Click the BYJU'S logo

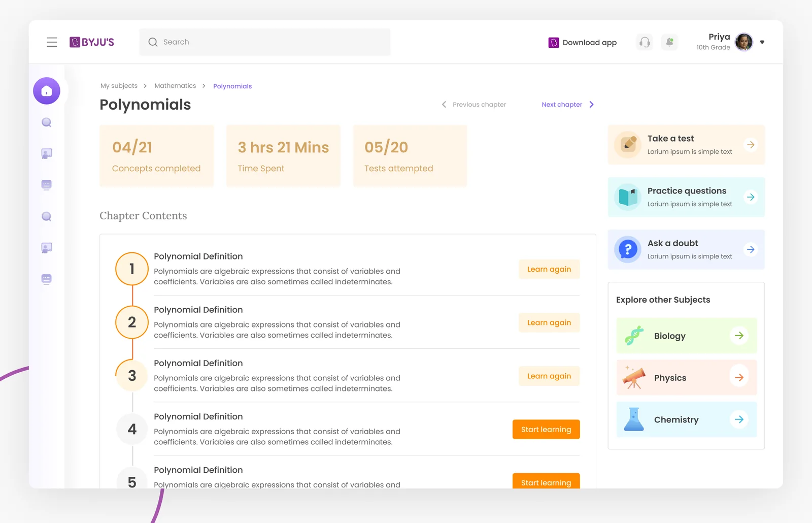click(92, 42)
